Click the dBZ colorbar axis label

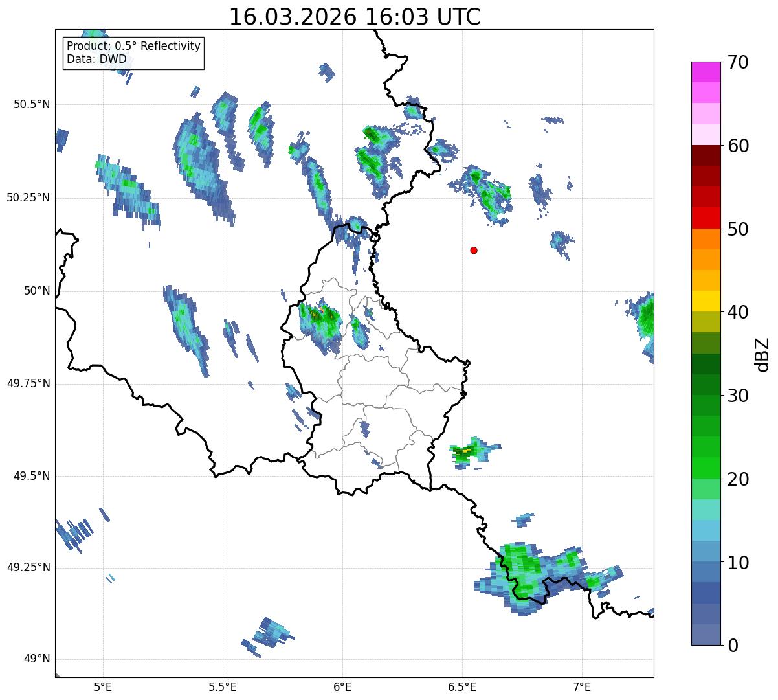coord(762,354)
